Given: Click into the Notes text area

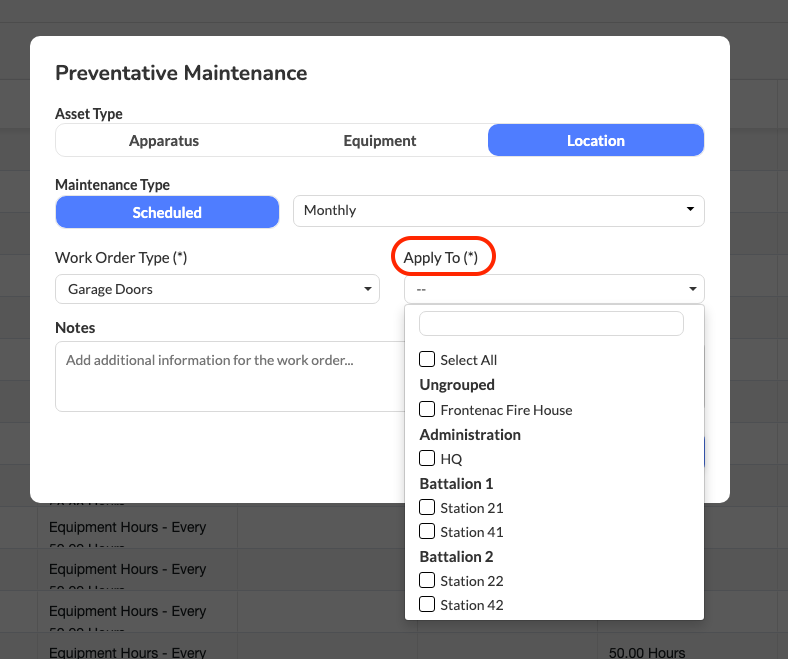Looking at the screenshot, I should point(230,376).
